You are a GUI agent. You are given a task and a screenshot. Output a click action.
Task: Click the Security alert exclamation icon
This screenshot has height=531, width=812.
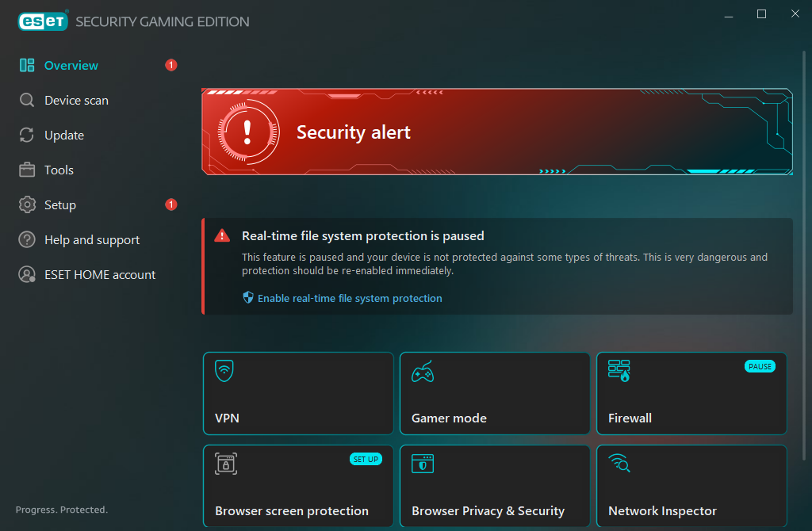coord(247,132)
